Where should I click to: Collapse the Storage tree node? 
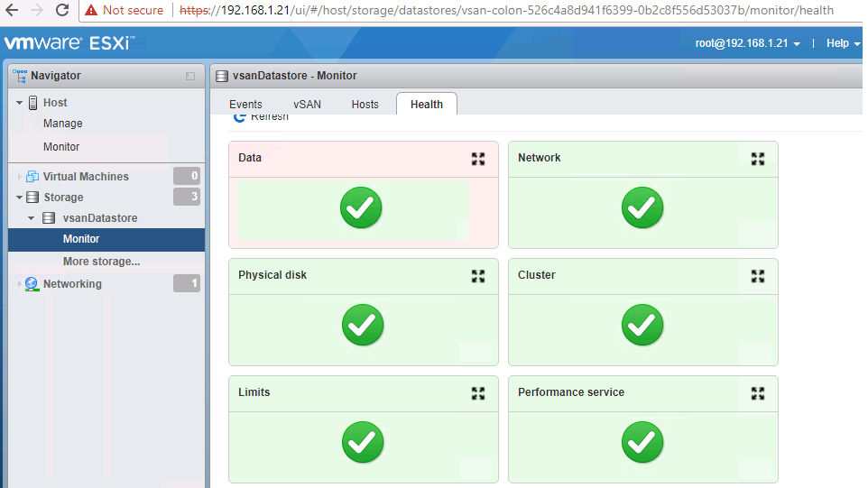tap(19, 198)
